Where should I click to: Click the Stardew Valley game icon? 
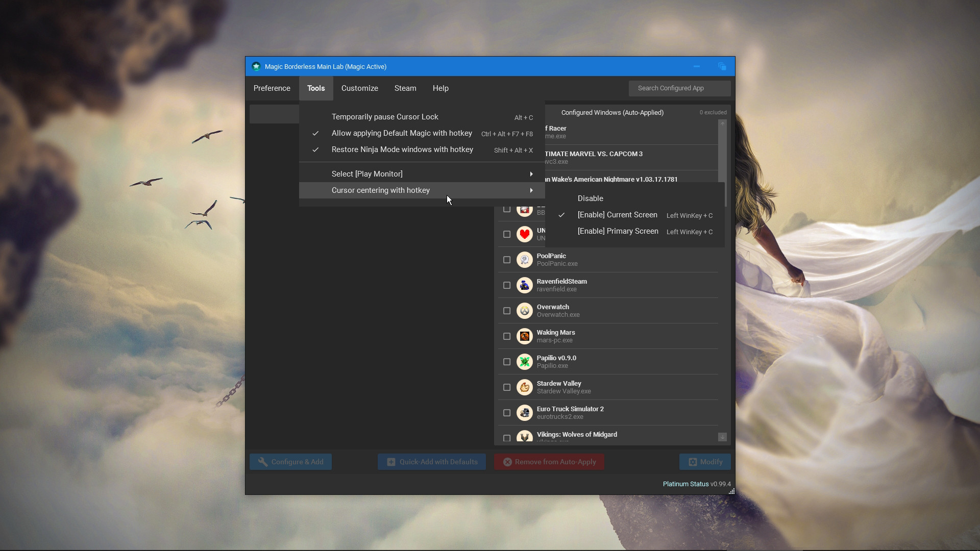tap(525, 387)
